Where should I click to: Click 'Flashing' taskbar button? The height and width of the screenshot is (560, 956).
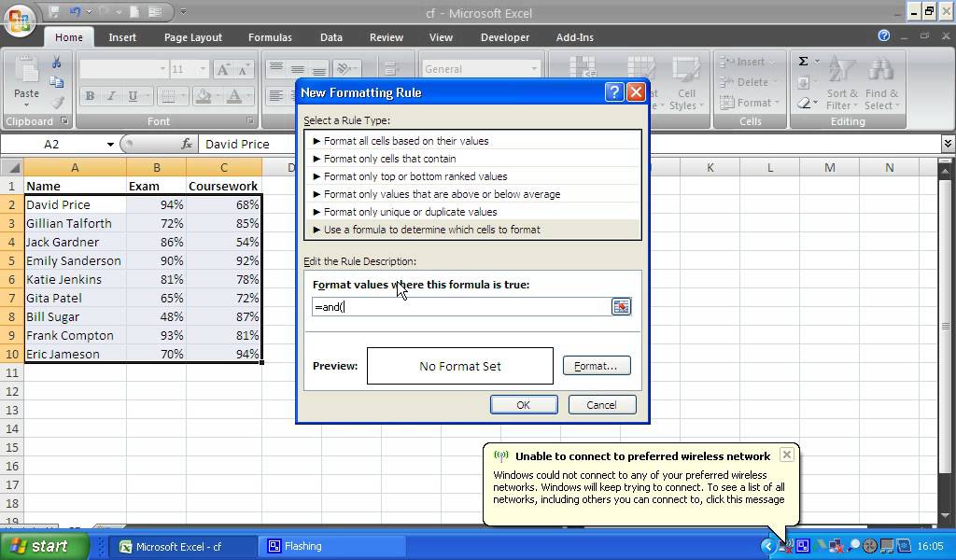pyautogui.click(x=331, y=546)
